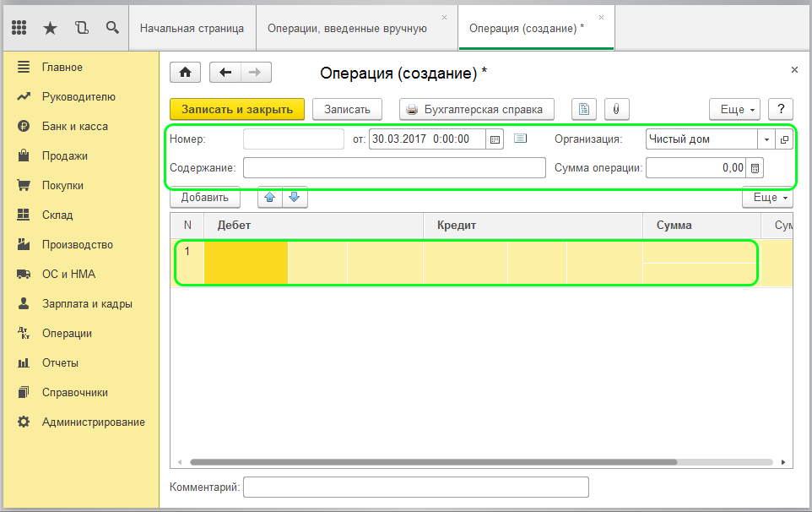Click Добавить button to add row

coord(205,198)
